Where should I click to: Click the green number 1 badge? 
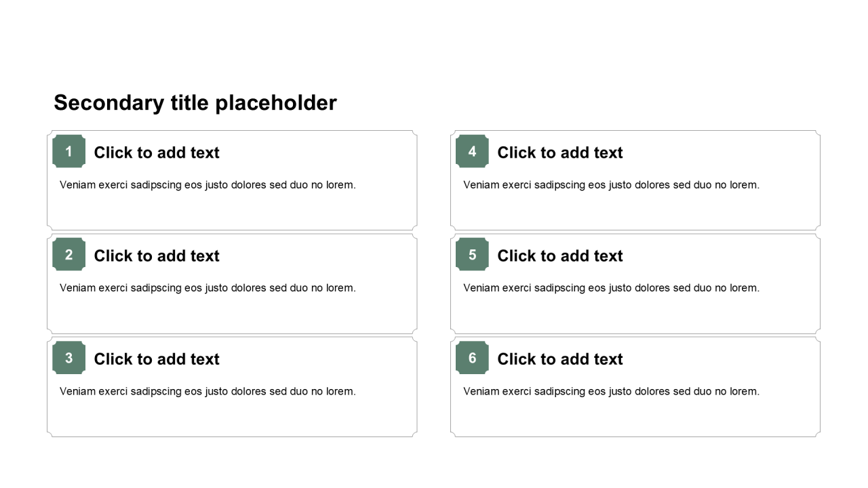click(68, 151)
